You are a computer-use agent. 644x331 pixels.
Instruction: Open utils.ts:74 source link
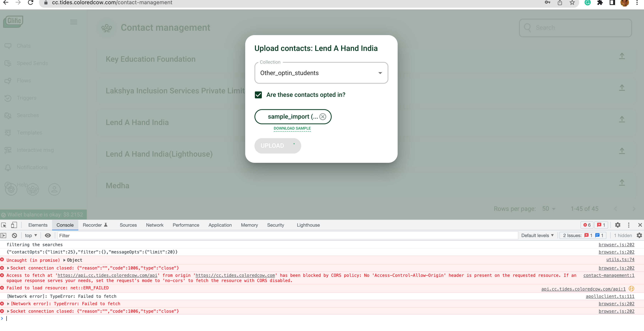(620, 259)
